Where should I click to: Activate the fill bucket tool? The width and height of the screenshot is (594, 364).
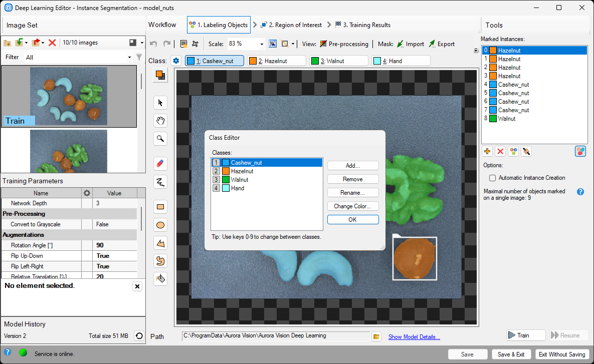pyautogui.click(x=160, y=278)
